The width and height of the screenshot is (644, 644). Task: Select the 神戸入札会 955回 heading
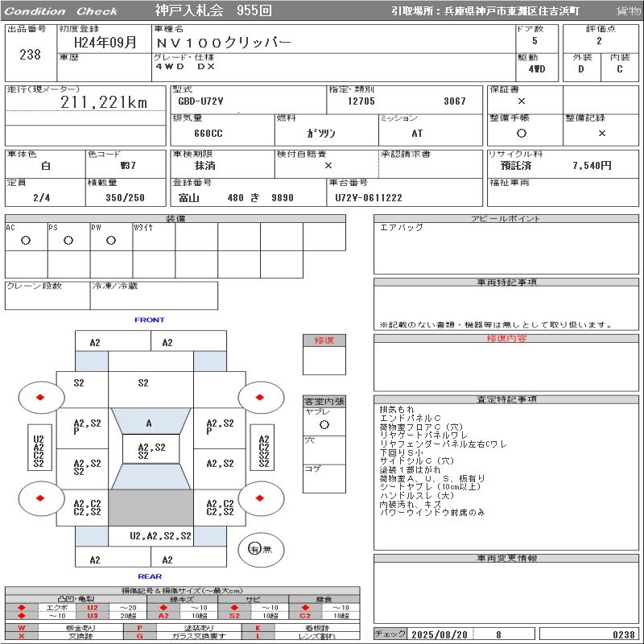tap(213, 10)
